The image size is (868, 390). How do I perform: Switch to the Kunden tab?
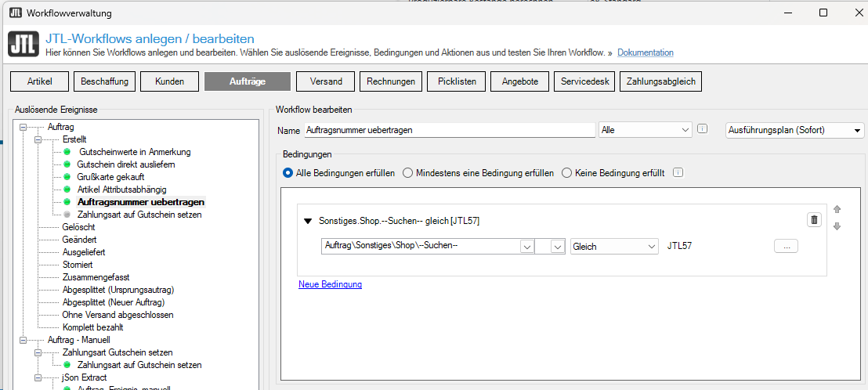pos(169,81)
